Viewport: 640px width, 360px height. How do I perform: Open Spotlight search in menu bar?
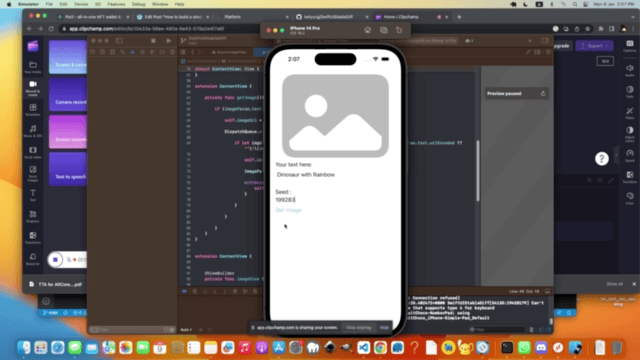pos(575,4)
